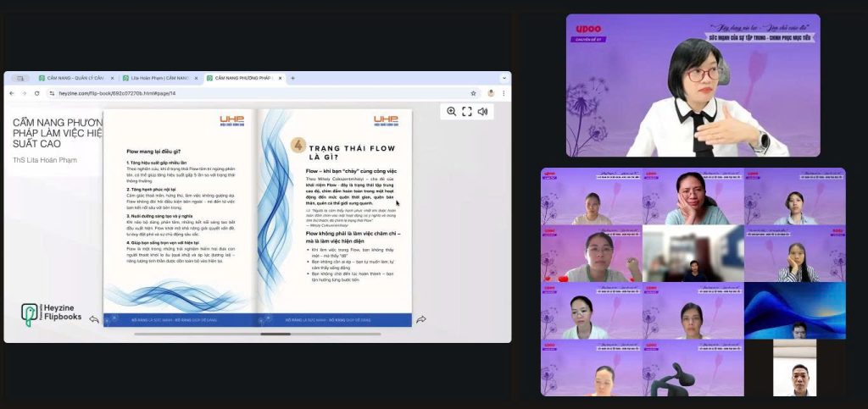Go to next flipbook page arrow
This screenshot has width=868, height=409.
pos(420,319)
